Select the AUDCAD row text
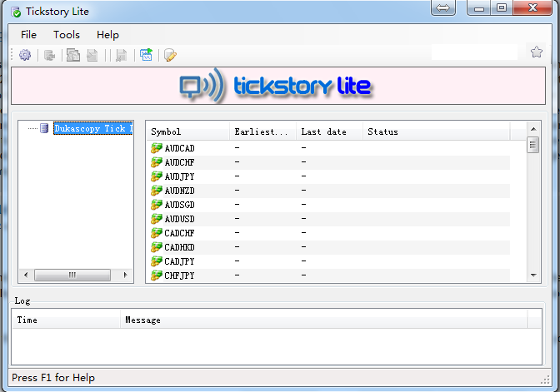The height and width of the screenshot is (392, 560). [x=179, y=148]
